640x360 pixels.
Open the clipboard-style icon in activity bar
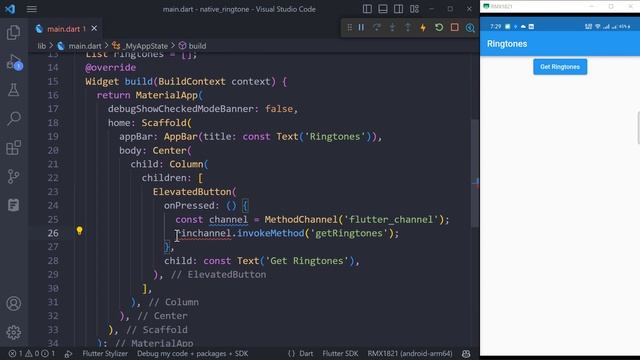click(13, 205)
